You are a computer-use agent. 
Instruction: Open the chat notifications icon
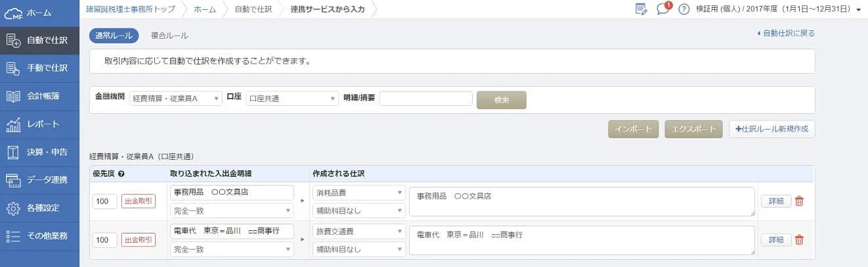(x=664, y=9)
